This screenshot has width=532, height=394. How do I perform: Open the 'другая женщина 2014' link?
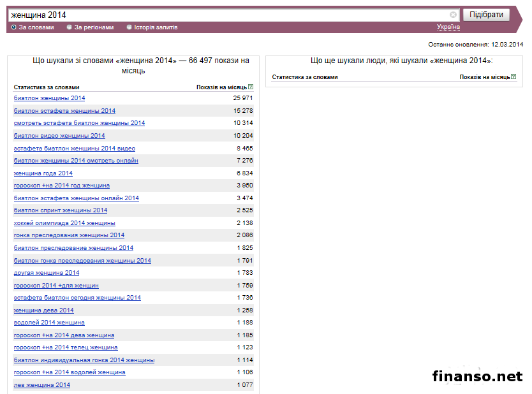(x=47, y=273)
